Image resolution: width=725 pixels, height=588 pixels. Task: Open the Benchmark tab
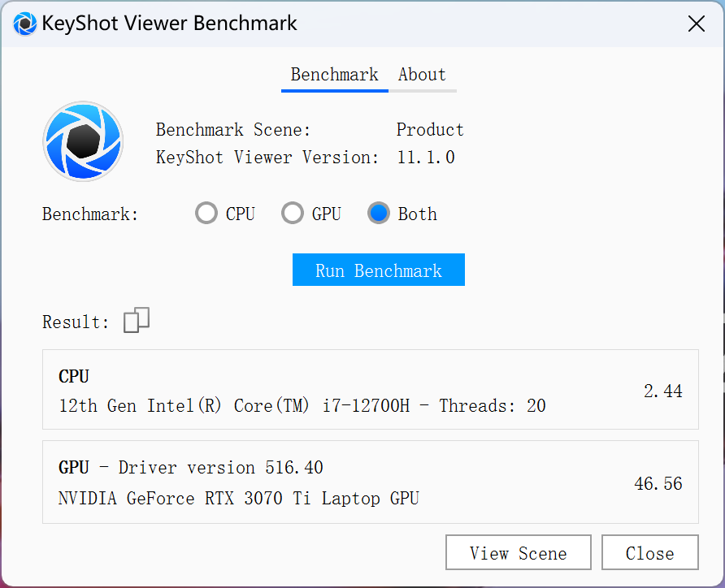334,75
